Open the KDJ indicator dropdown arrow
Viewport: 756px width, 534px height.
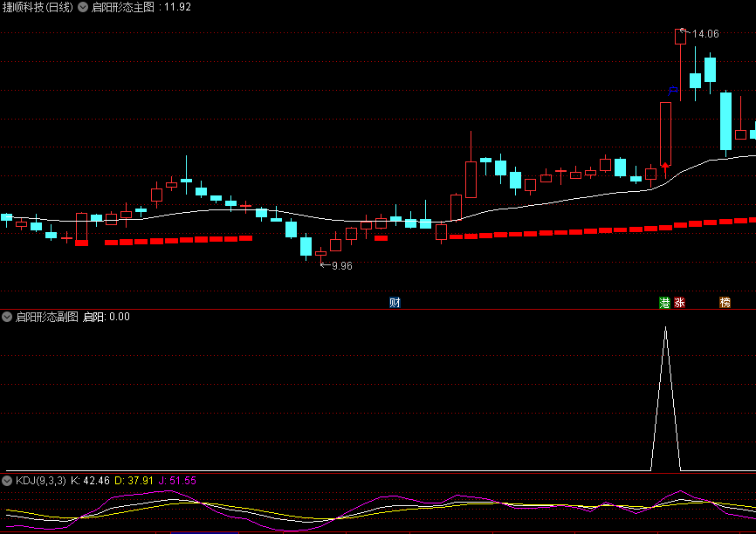pos(7,481)
